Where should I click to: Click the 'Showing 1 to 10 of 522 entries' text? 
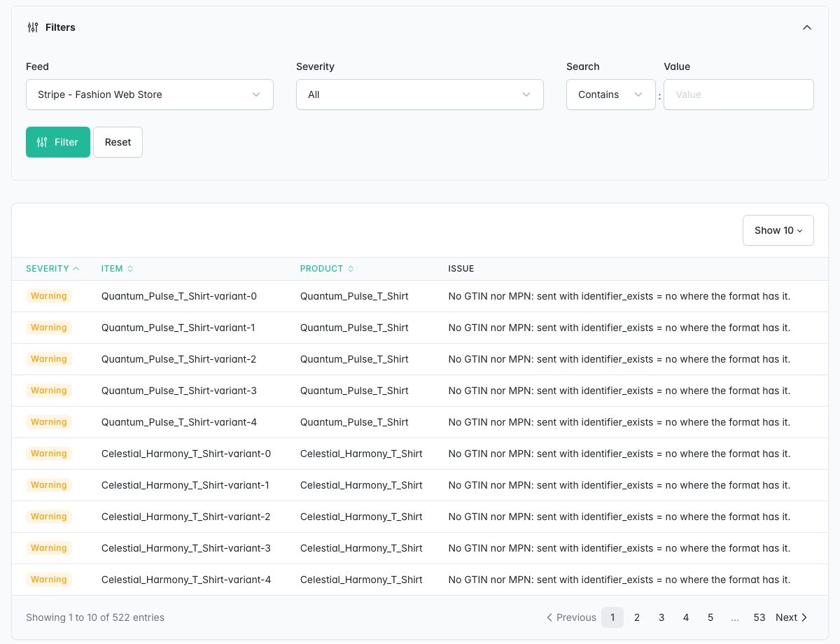click(95, 617)
